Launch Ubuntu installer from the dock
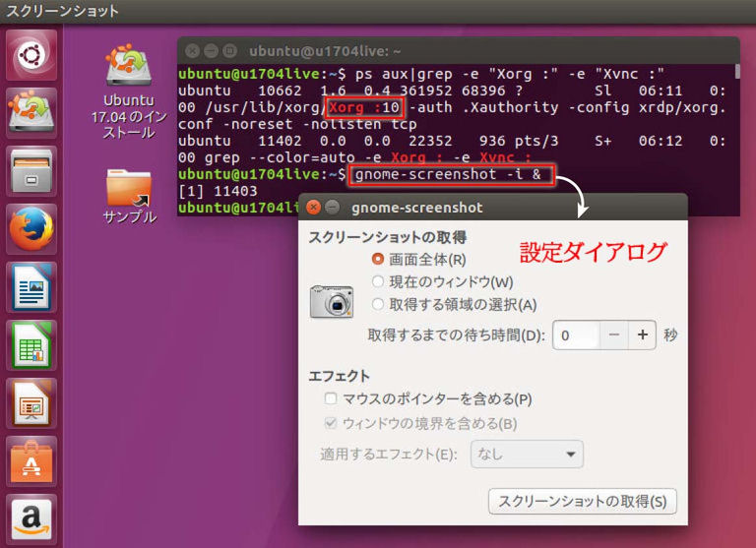756x548 pixels. 31,113
